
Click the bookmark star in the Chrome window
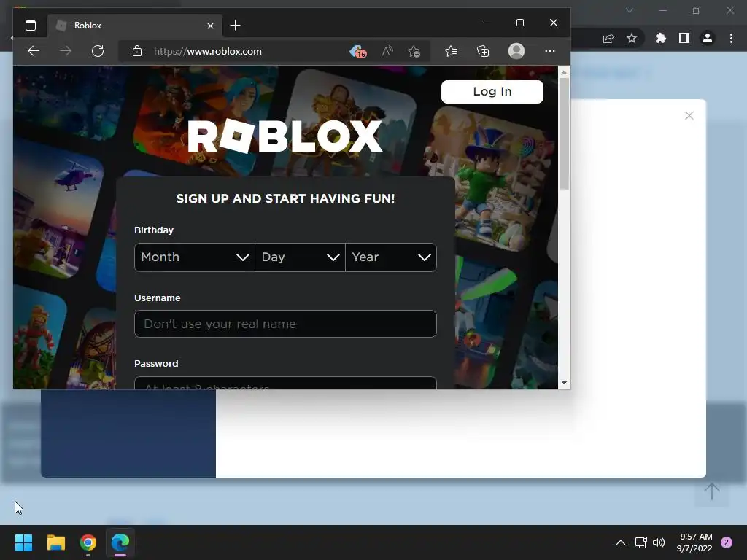point(632,38)
